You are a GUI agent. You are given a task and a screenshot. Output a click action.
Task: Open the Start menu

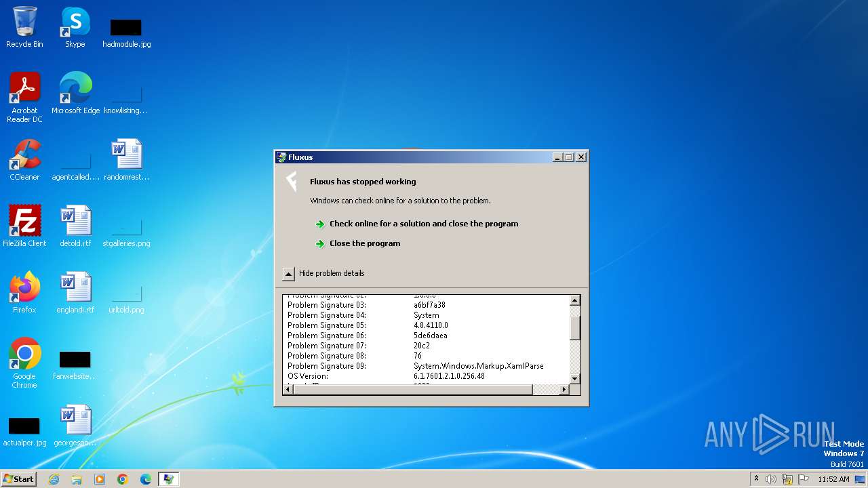19,479
